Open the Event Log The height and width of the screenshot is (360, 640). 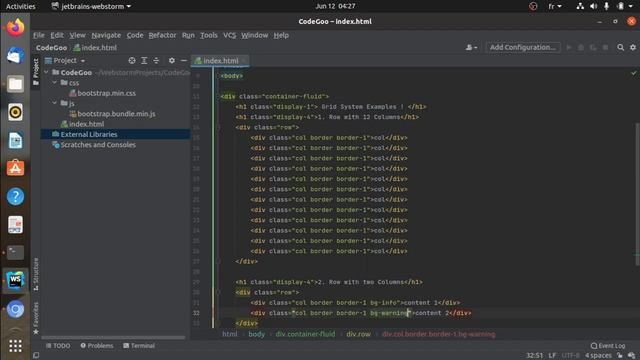click(607, 346)
